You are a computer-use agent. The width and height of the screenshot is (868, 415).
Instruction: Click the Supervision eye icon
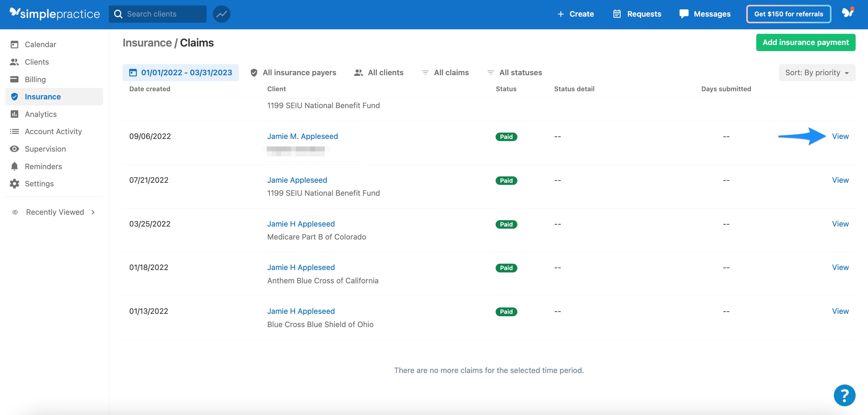click(14, 149)
